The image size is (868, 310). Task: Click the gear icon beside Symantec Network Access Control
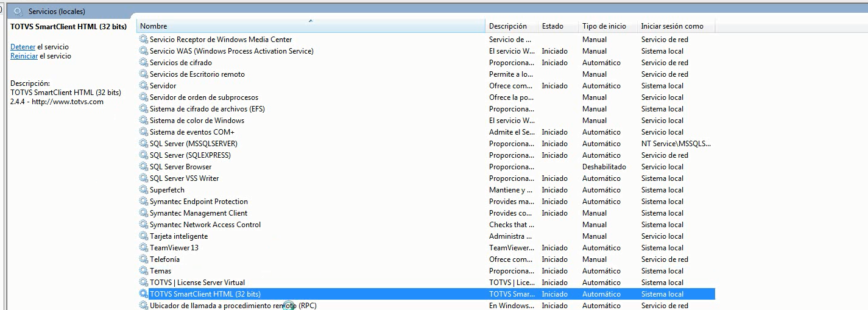(x=144, y=225)
